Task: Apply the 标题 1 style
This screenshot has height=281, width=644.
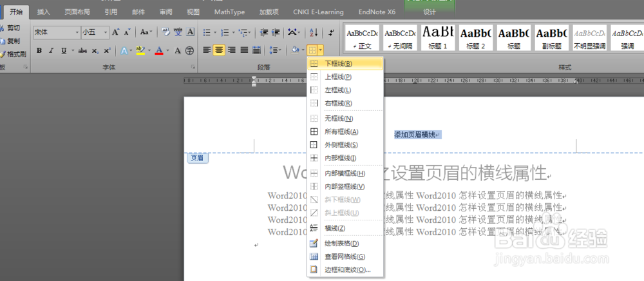Action: point(438,37)
